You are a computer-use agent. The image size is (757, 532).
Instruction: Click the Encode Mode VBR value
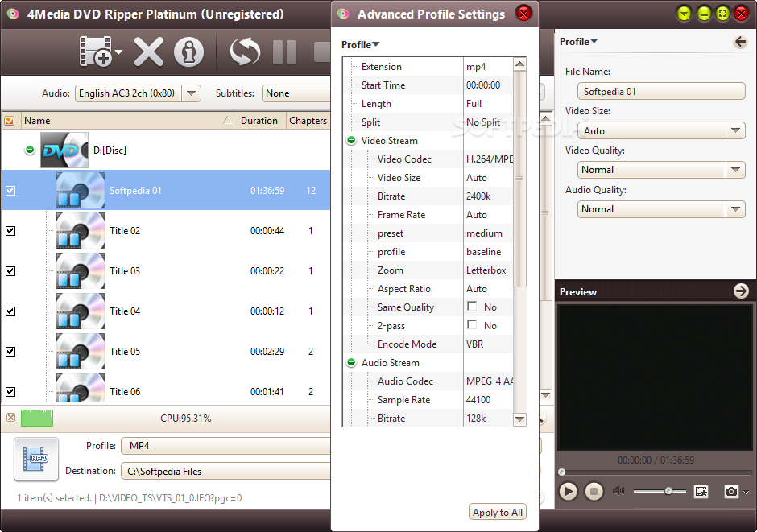[489, 344]
